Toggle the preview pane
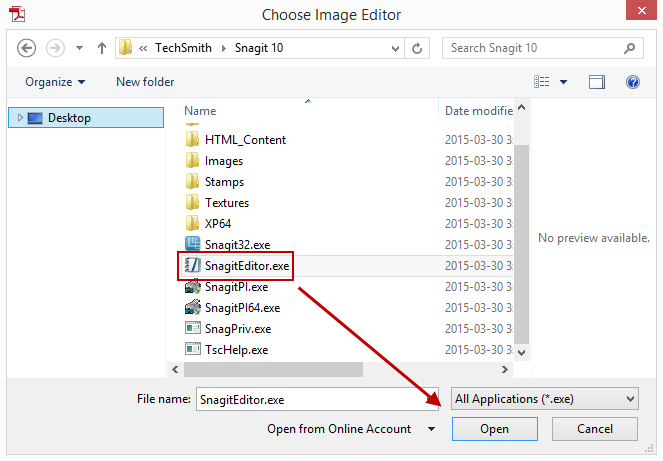This screenshot has height=461, width=663. [597, 82]
